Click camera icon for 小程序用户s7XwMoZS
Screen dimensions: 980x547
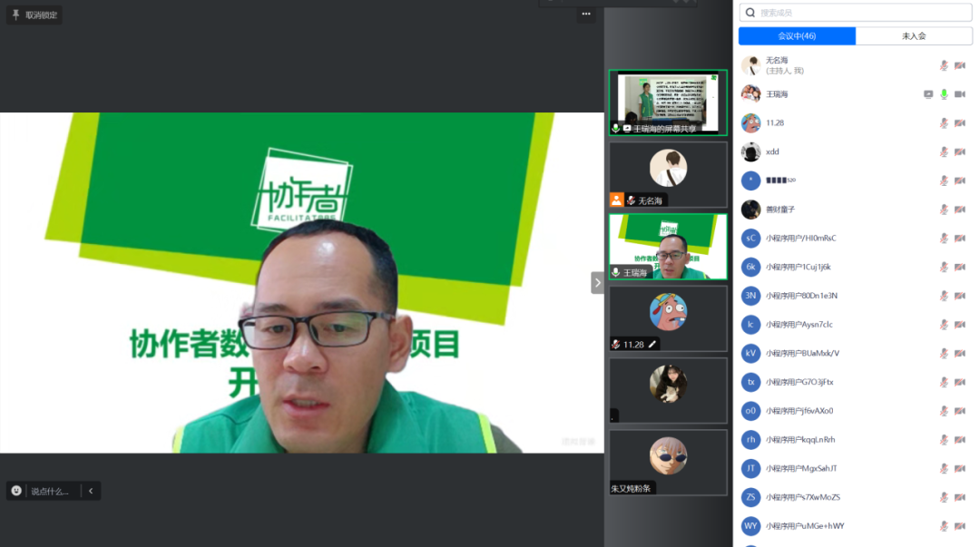(x=960, y=497)
